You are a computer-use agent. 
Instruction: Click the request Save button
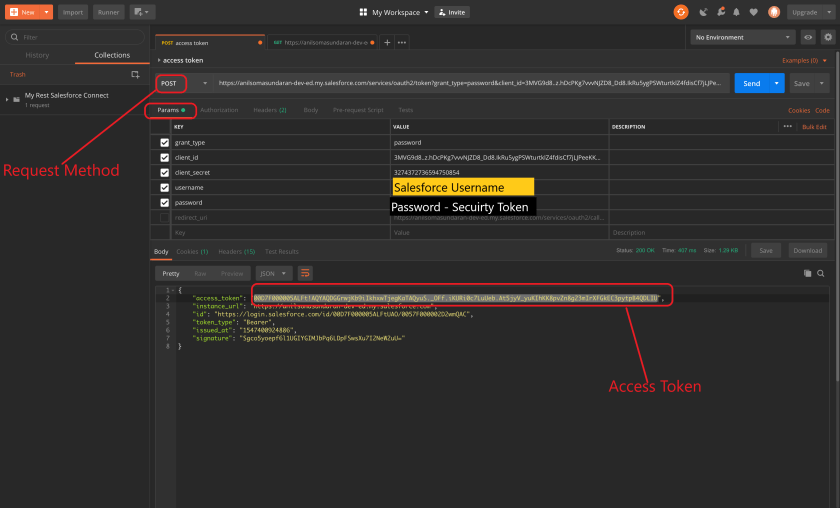click(801, 83)
